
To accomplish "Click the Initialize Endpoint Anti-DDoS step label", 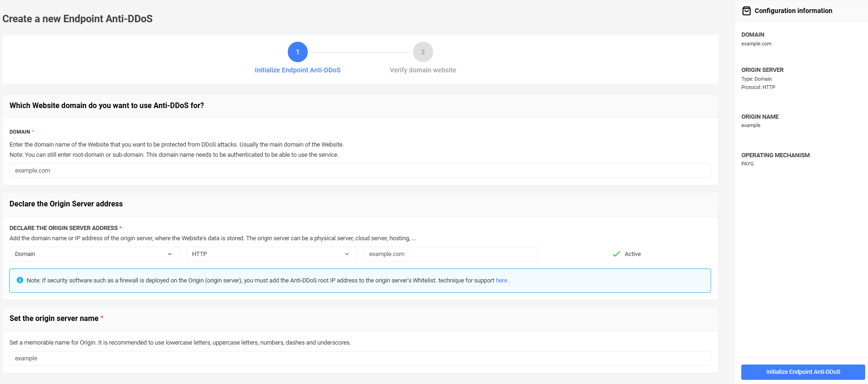I will [298, 70].
